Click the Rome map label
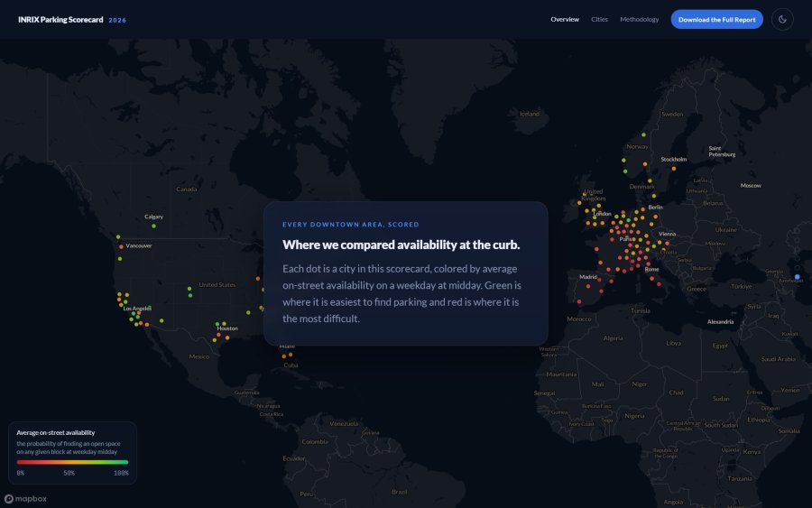The width and height of the screenshot is (812, 508). click(652, 269)
